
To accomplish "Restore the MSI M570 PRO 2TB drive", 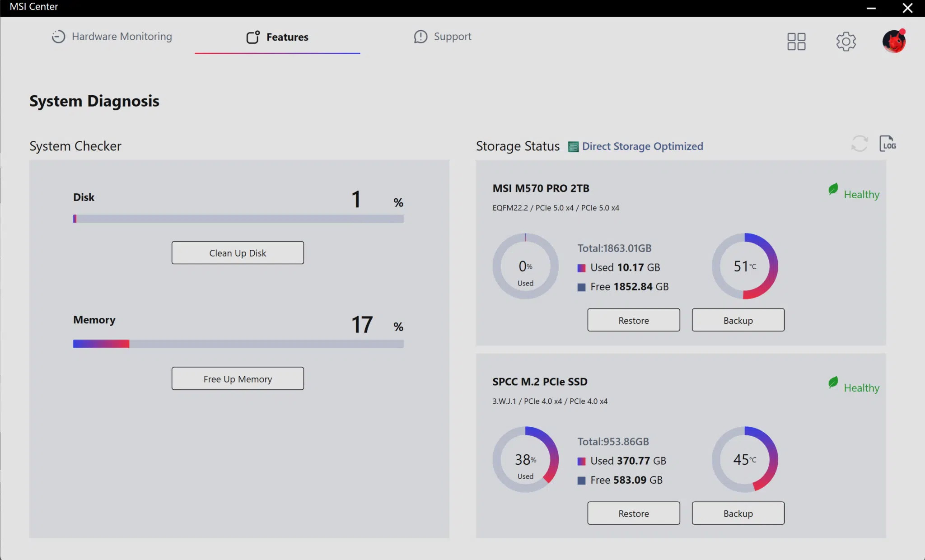I will (634, 320).
